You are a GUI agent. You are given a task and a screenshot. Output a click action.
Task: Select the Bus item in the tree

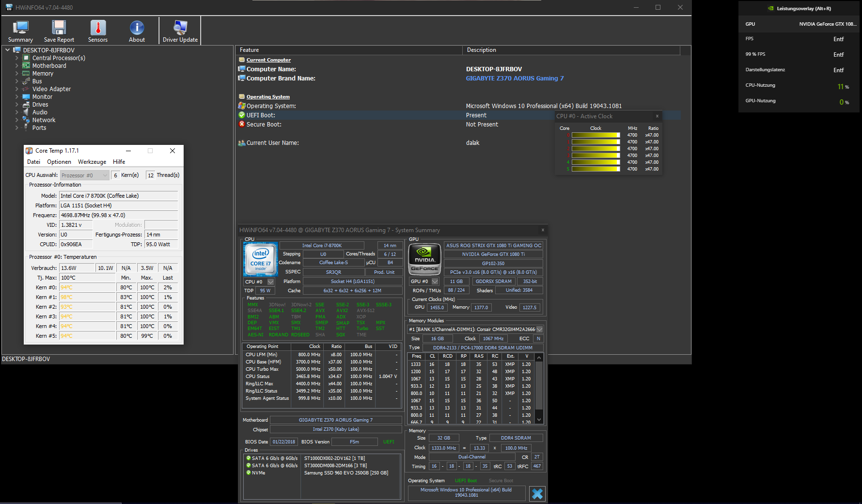[37, 81]
